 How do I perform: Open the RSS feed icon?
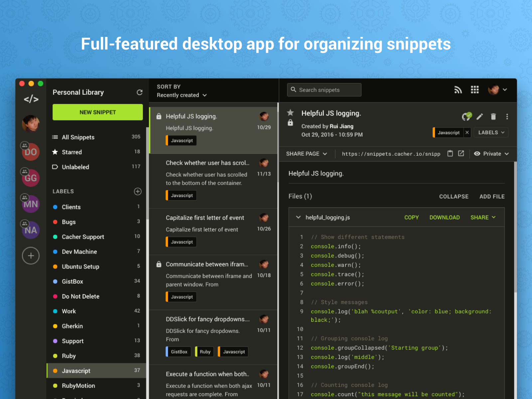click(458, 90)
